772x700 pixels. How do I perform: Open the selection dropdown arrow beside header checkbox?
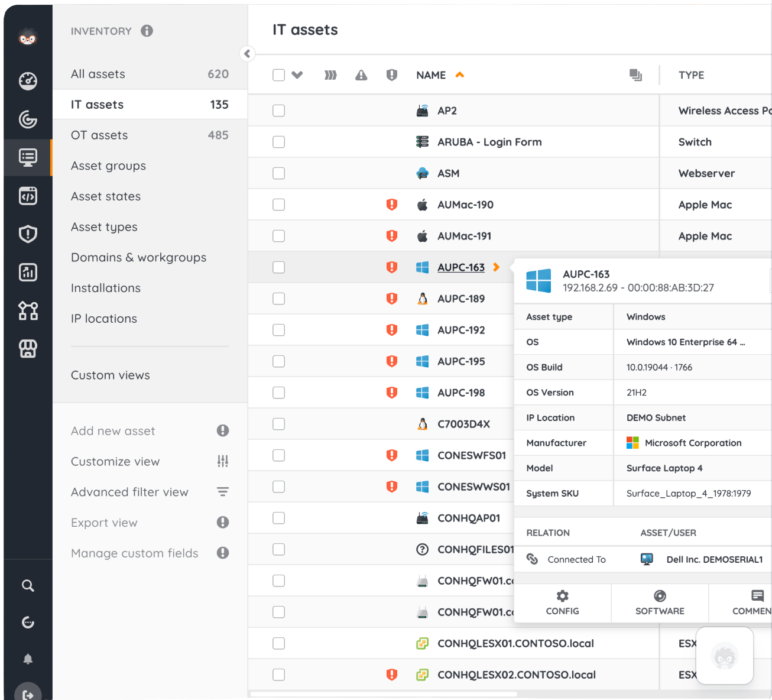tap(297, 75)
